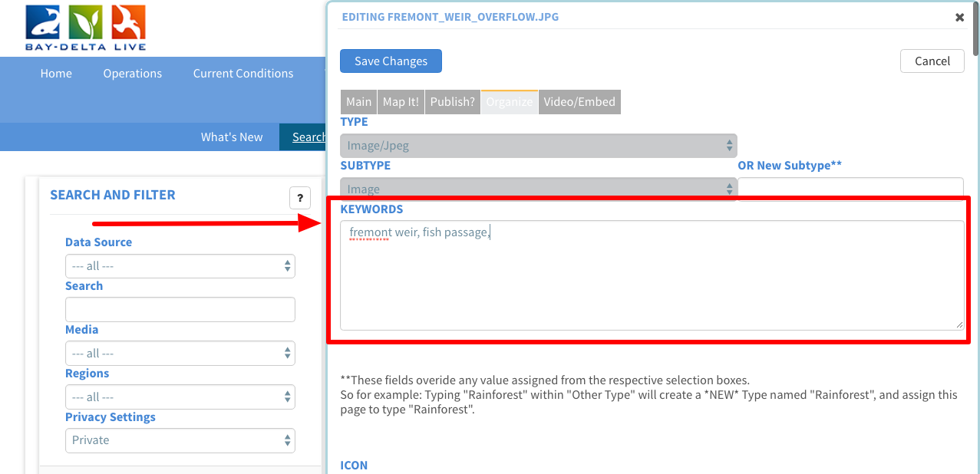Open Current Conditions in the navigation bar
This screenshot has height=474, width=980.
[x=243, y=74]
